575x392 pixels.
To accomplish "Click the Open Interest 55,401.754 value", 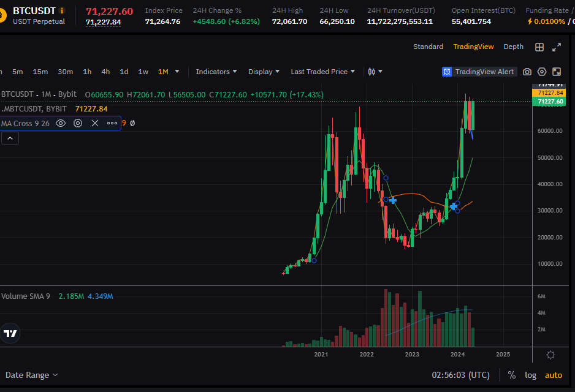I will point(471,21).
